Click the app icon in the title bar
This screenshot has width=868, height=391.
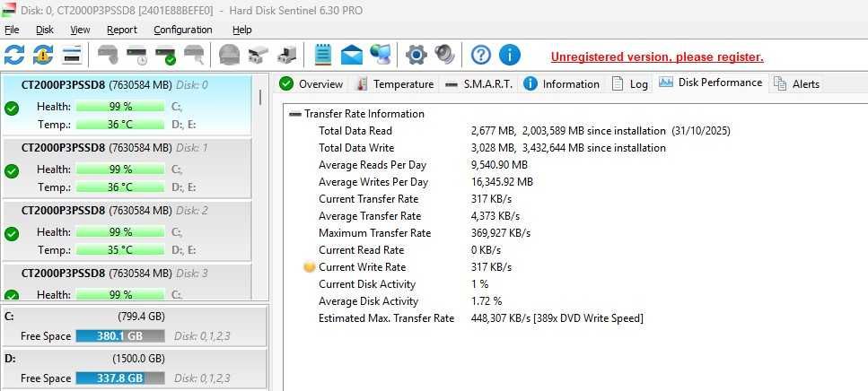coord(9,10)
